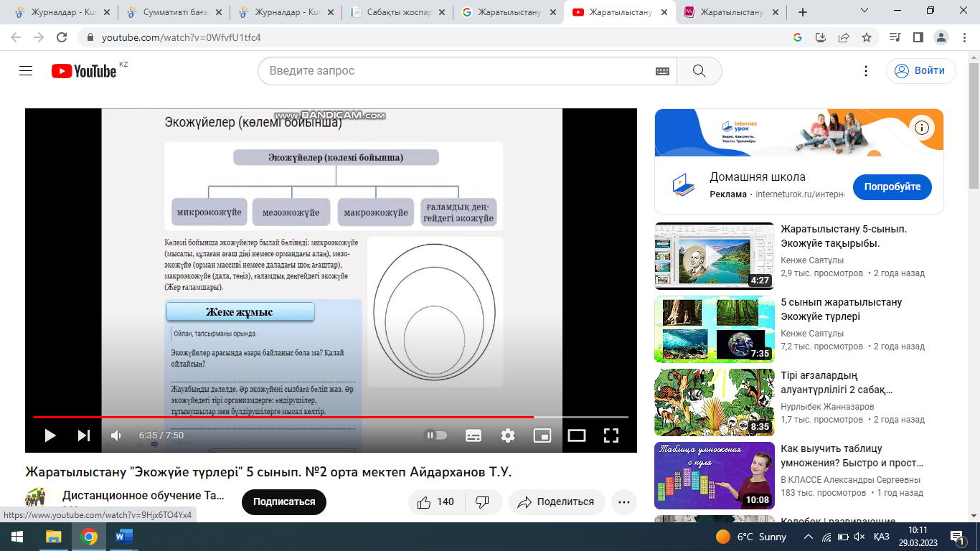Screen dimensions: 980x551
Task: View site information lock icon
Action: pyautogui.click(x=90, y=37)
